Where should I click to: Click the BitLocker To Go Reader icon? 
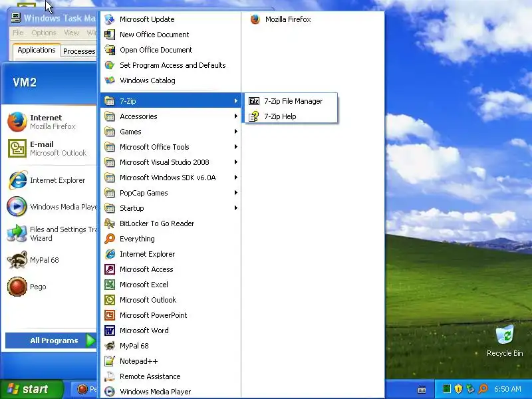[110, 223]
